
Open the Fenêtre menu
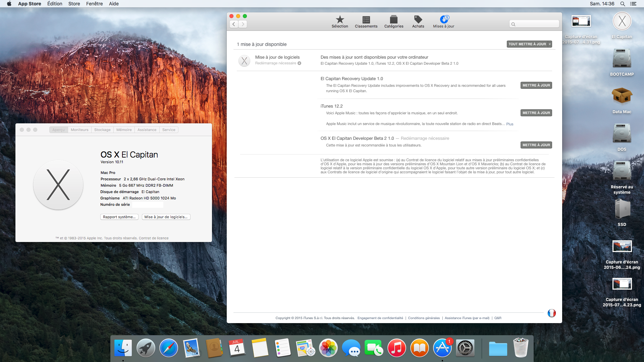click(95, 4)
